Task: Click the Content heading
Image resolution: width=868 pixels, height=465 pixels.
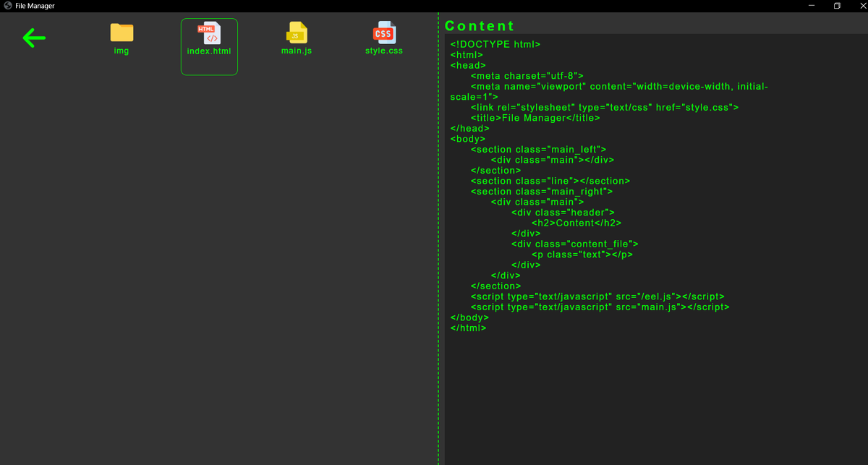Action: pos(480,25)
